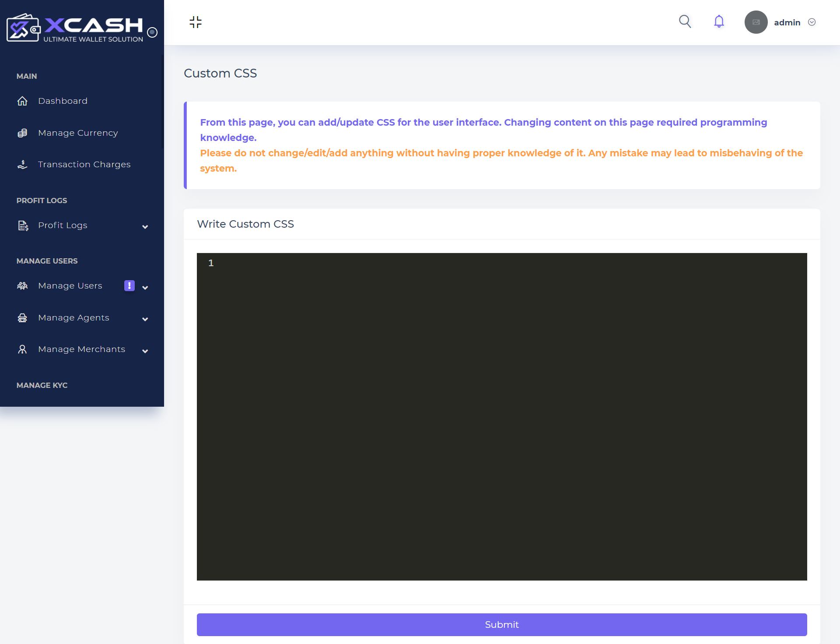
Task: Open the admin profile dropdown
Action: click(812, 22)
